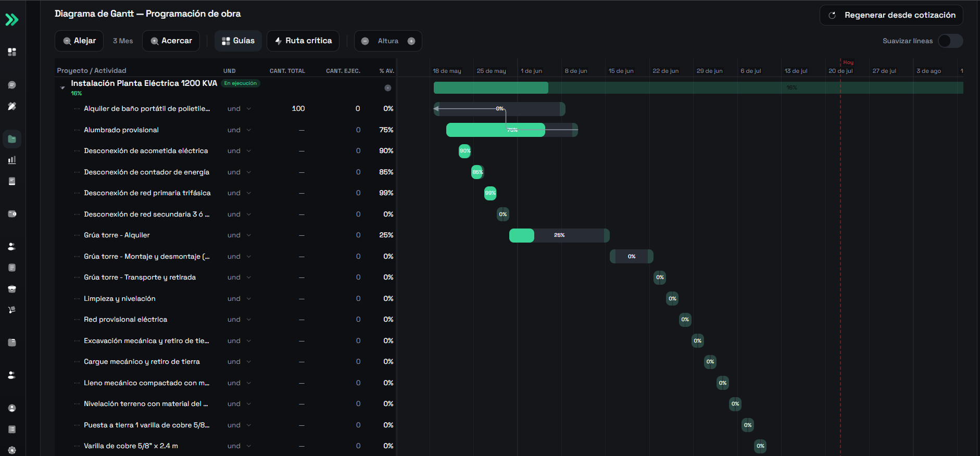Toggle the Guías guides button
This screenshot has height=456, width=980.
238,41
